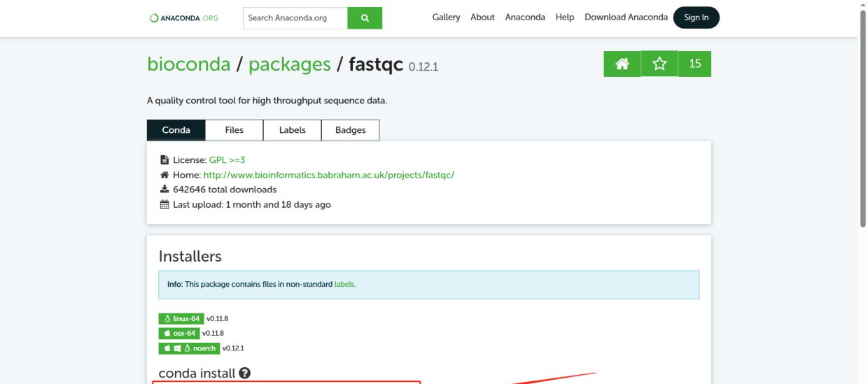Open the babraham.ac.uk fastqc home link
868x384 pixels.
[x=329, y=175]
